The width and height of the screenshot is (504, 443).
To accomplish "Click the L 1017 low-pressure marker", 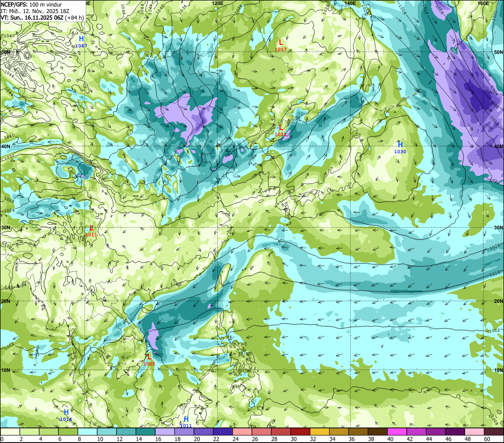I will (281, 45).
